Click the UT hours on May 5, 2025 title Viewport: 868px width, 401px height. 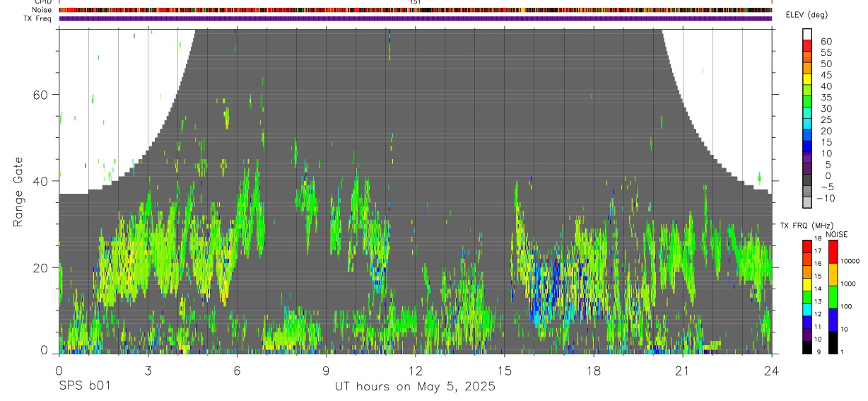click(415, 387)
